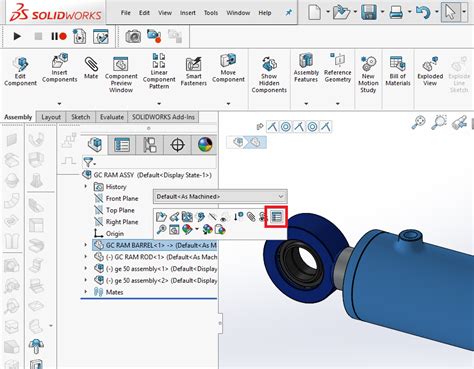
Task: Click the Edit Component tool
Action: click(x=20, y=71)
